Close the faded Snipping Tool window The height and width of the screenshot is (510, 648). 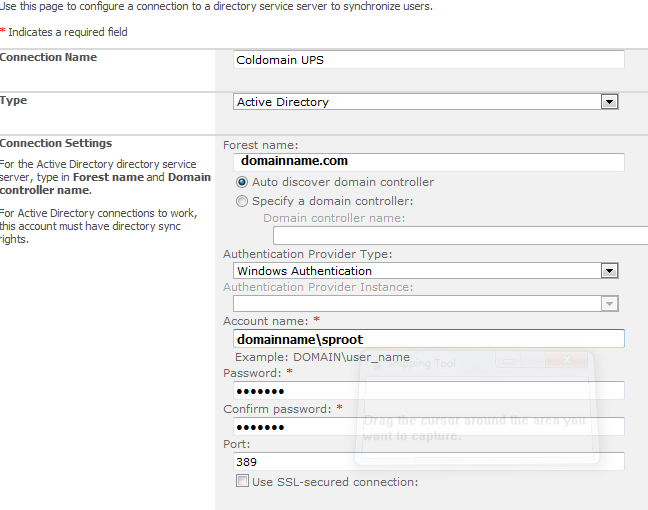click(567, 360)
